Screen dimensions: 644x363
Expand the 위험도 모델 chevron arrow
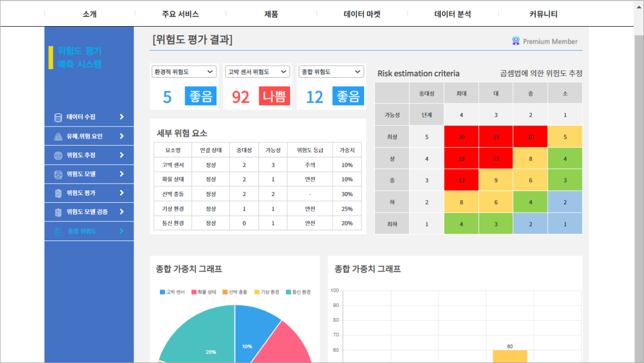coord(122,174)
